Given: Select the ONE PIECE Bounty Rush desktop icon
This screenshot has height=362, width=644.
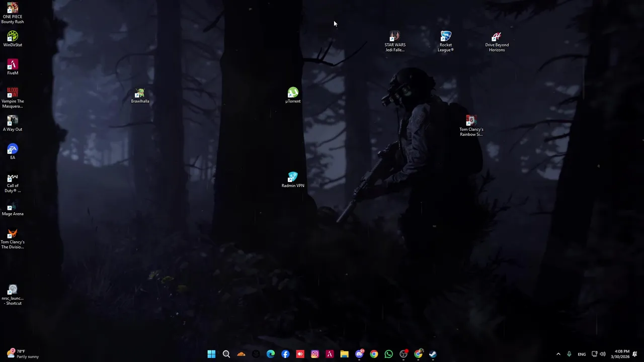Looking at the screenshot, I should (x=13, y=13).
